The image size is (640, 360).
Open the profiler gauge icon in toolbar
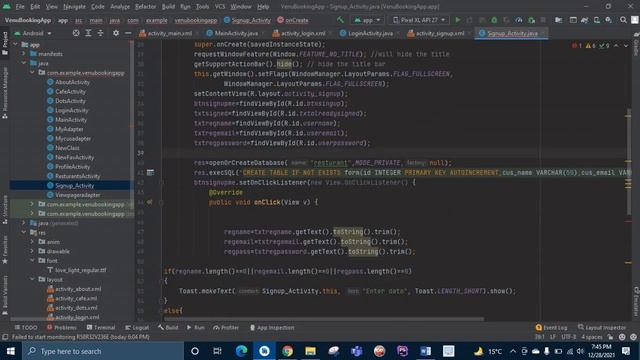[x=519, y=20]
